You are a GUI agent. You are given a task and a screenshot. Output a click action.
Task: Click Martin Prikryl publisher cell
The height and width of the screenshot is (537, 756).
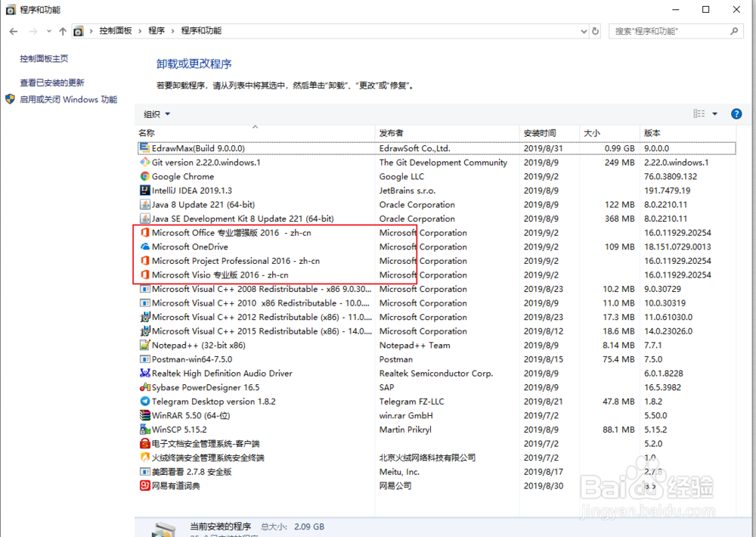click(405, 429)
